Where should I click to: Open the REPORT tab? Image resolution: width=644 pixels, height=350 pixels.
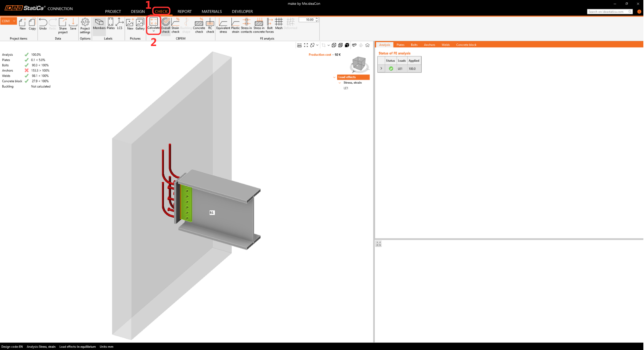click(x=184, y=11)
